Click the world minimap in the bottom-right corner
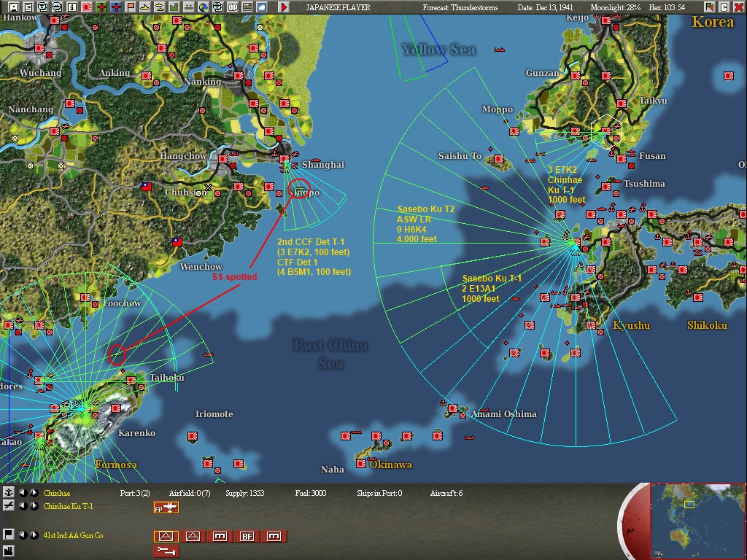Screen dimensions: 747x560 tap(697, 521)
